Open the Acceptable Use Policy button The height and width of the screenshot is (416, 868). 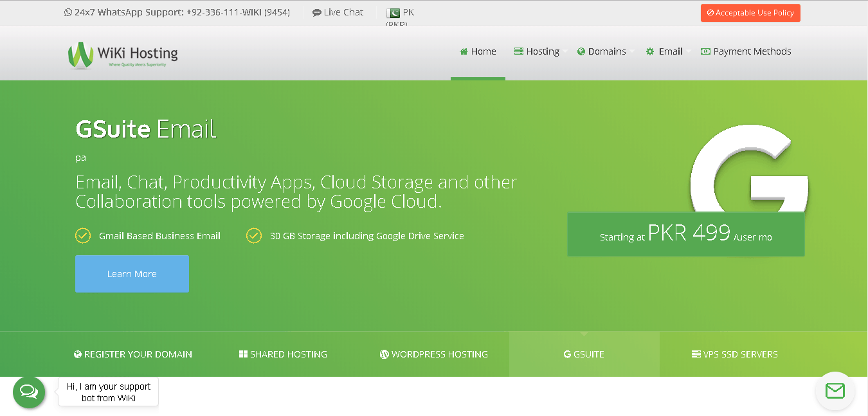750,13
